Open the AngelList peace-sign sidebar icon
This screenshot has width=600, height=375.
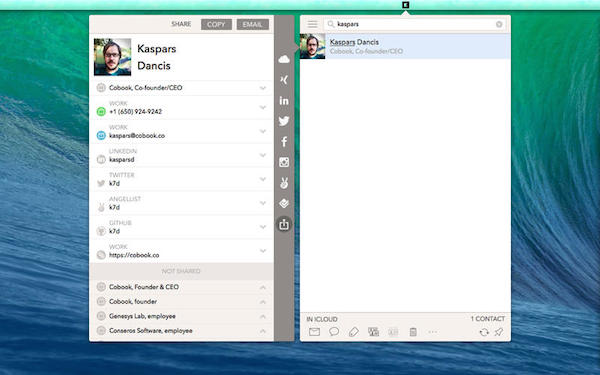[284, 183]
